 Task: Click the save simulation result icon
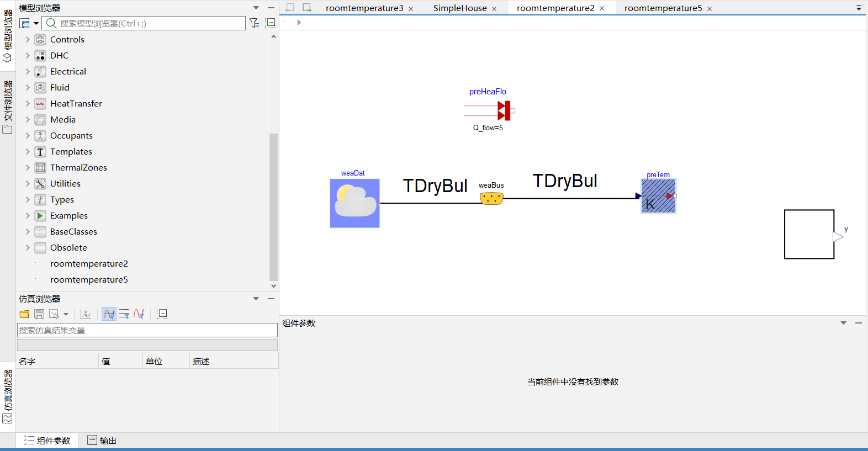[x=39, y=314]
